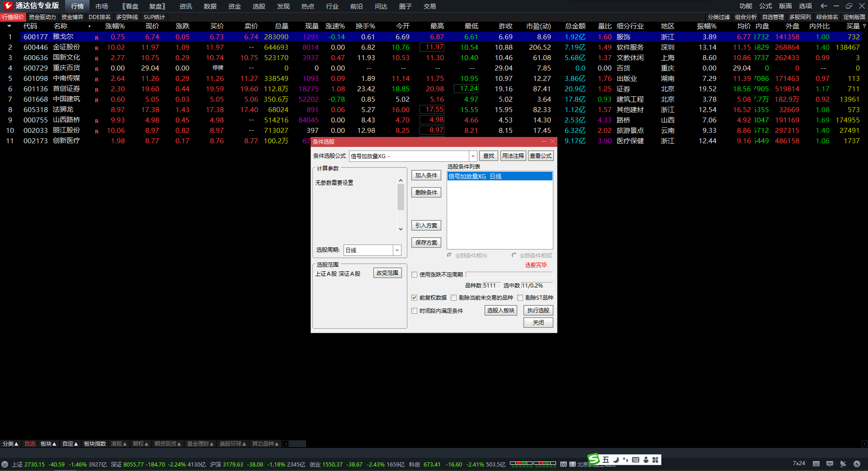
Task: Open the 选股周期 日线 dropdown
Action: [397, 250]
